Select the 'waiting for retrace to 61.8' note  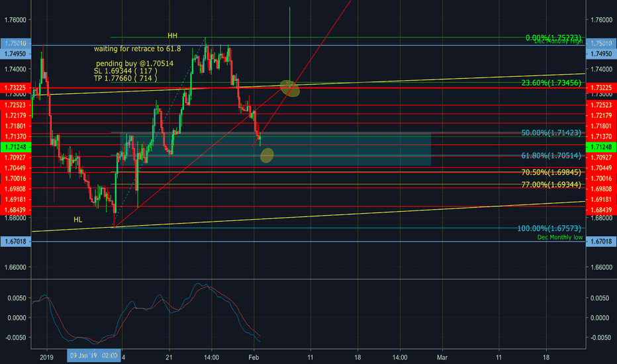point(137,49)
